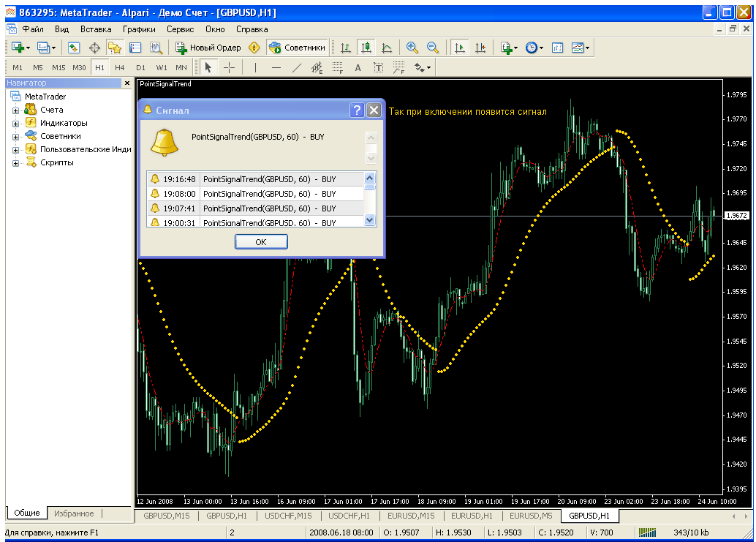Launch MetaEditor via yellow diamond icon
The height and width of the screenshot is (542, 756).
pos(254,48)
